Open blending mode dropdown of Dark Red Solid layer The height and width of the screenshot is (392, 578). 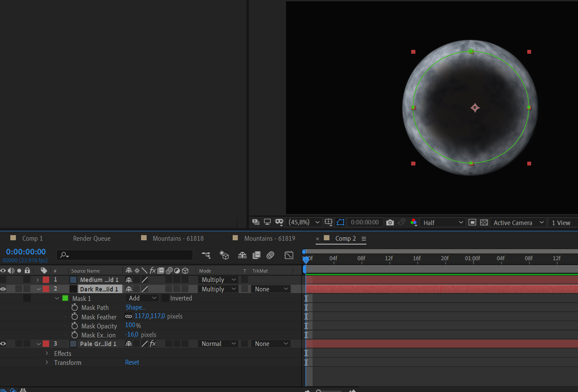[218, 289]
